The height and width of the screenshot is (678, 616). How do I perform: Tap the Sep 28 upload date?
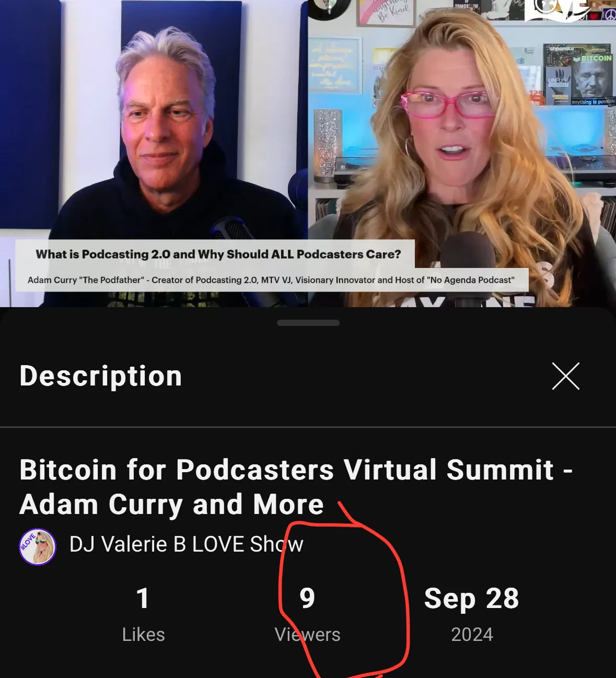click(471, 599)
